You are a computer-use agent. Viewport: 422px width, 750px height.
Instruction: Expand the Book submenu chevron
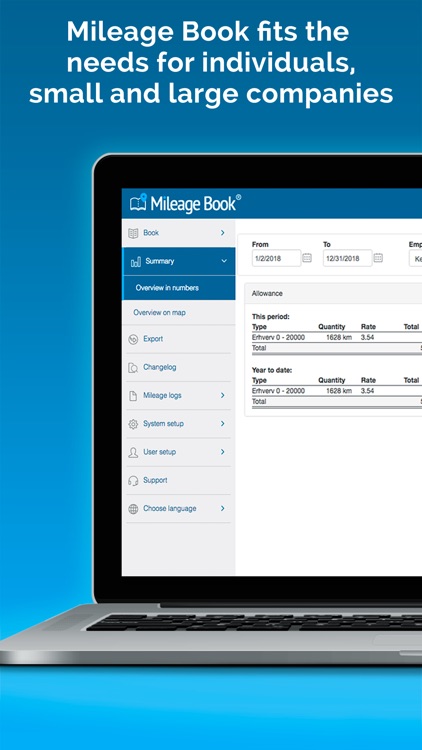(222, 233)
